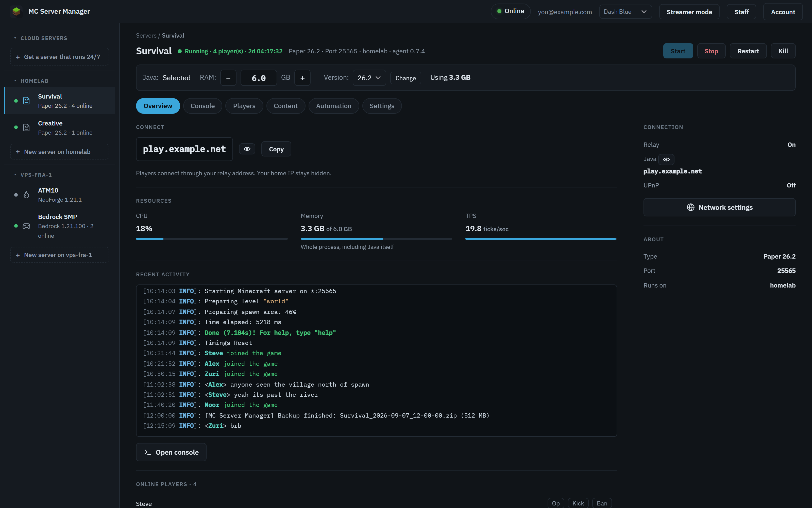
Task: Open the Version 26.2 dropdown
Action: tap(369, 78)
